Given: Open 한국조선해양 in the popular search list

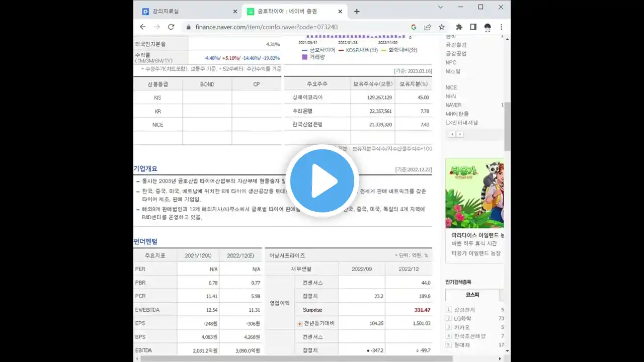Looking at the screenshot, I should click(470, 336).
